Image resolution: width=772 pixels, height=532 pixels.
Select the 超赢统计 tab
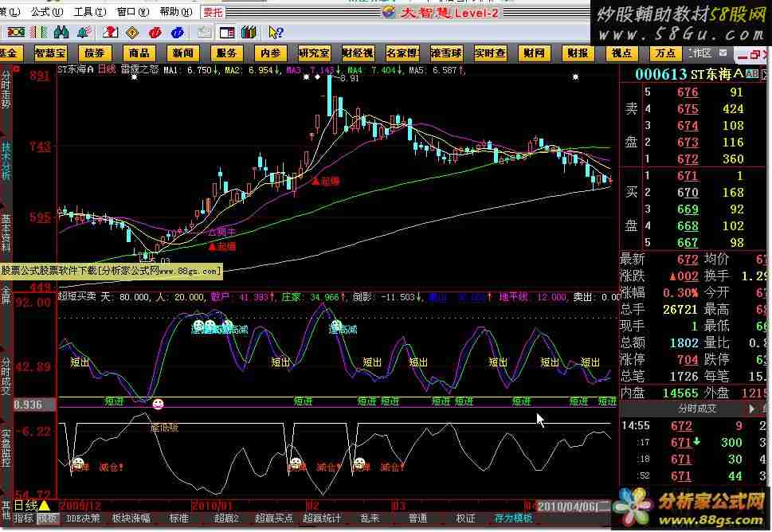tap(322, 518)
